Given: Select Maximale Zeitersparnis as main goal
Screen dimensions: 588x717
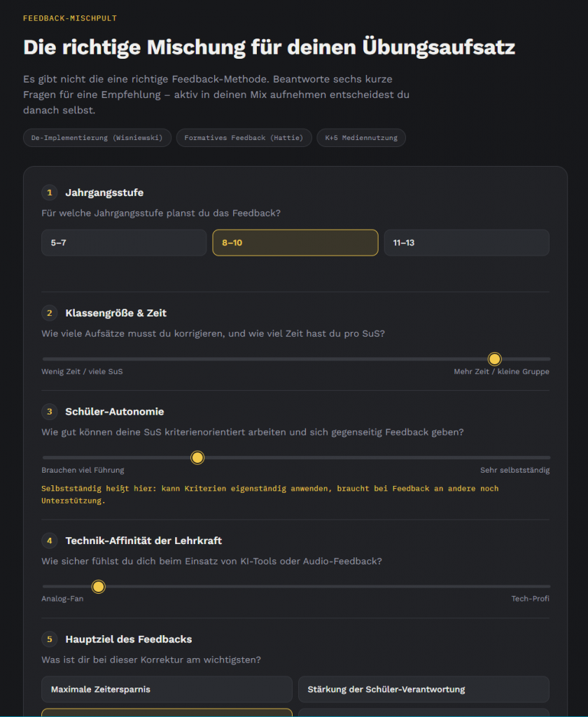Looking at the screenshot, I should [167, 689].
